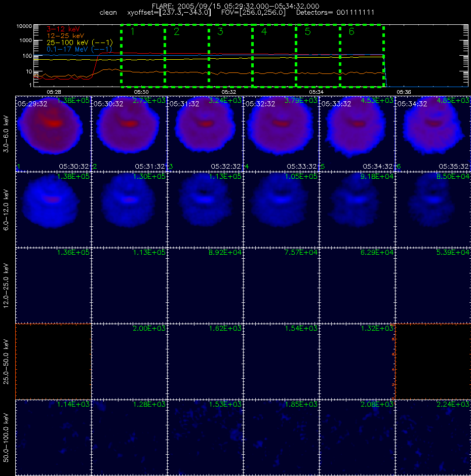This screenshot has width=471, height=476.
Task: Click the 50.0-100.0 keV panel labeled 1.53E+03
Action: 205,438
